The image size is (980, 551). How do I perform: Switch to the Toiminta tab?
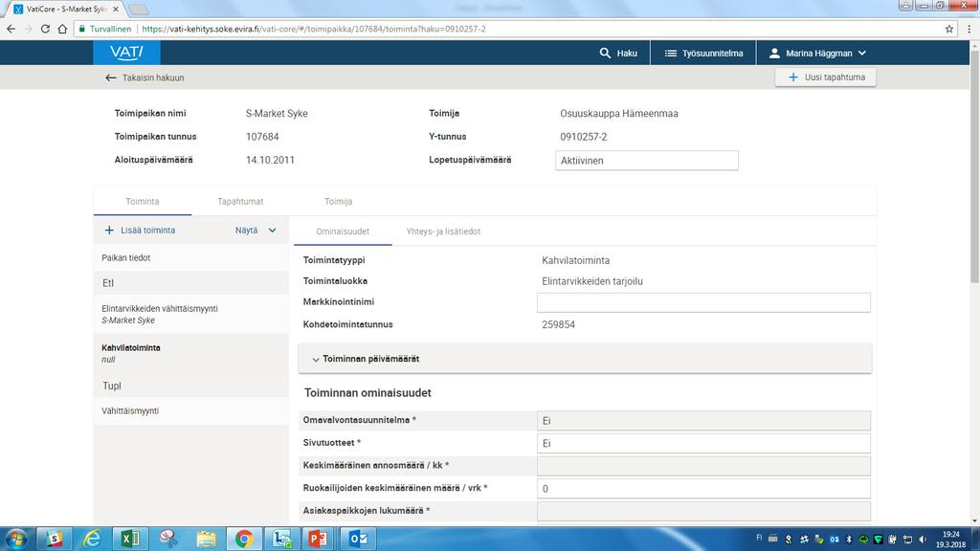[x=143, y=201]
